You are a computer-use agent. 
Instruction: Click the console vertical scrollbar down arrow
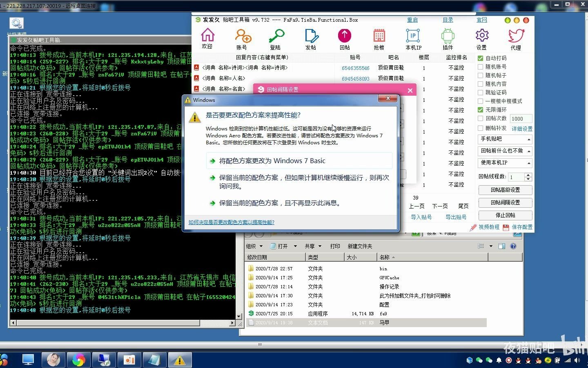(239, 316)
